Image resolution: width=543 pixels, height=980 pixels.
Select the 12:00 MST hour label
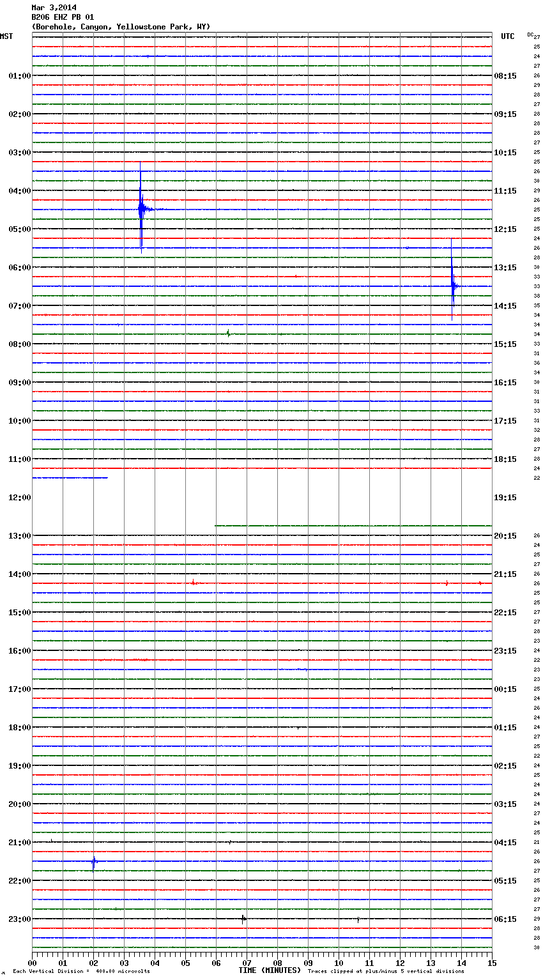[x=20, y=497]
